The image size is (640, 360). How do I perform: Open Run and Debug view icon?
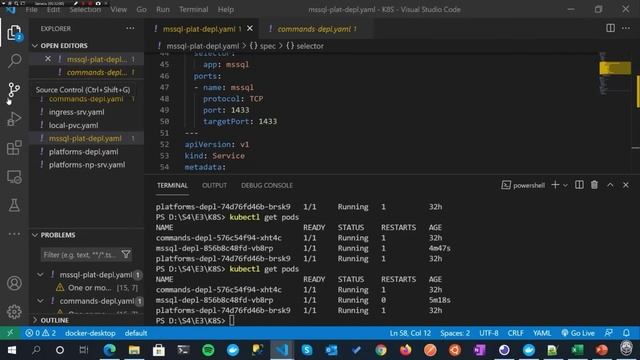pyautogui.click(x=14, y=119)
